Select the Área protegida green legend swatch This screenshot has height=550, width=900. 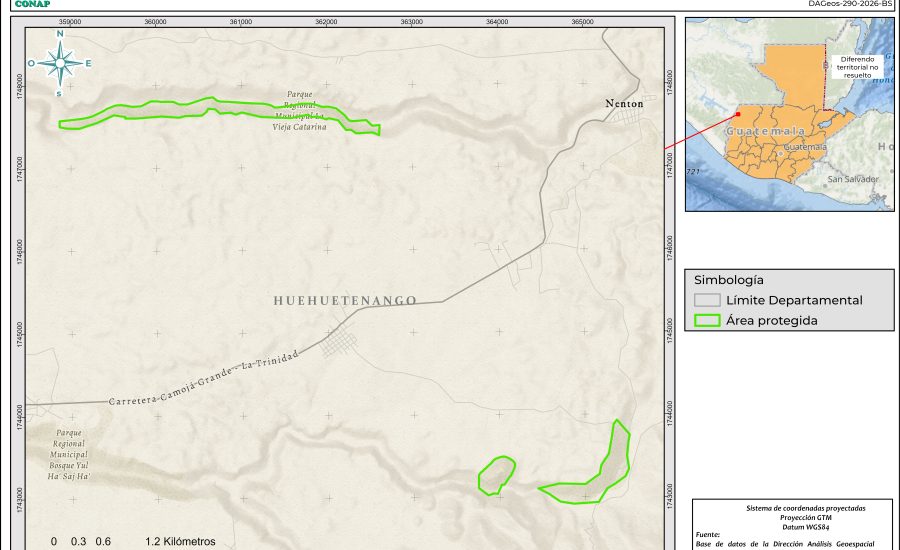[707, 321]
